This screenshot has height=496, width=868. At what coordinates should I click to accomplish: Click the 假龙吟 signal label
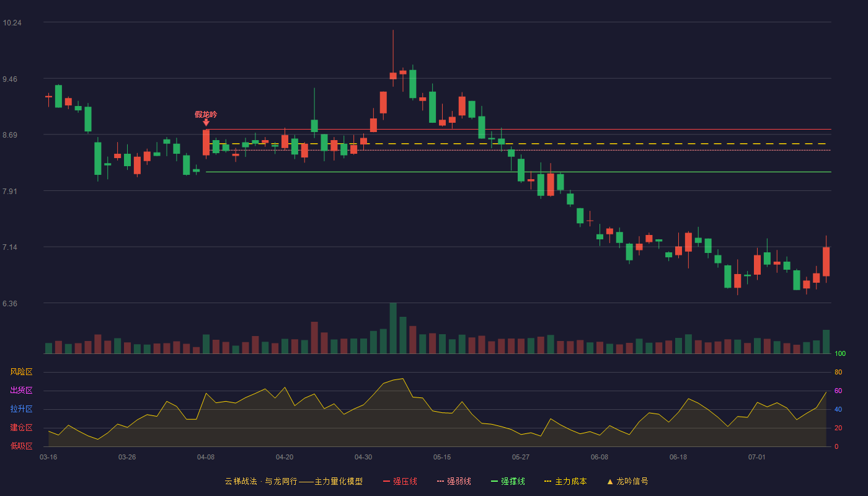[206, 114]
